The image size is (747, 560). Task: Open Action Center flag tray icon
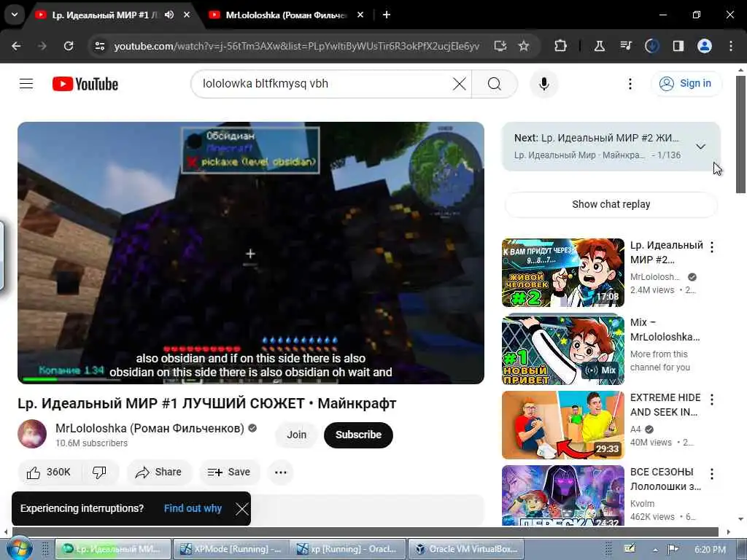coord(673,549)
